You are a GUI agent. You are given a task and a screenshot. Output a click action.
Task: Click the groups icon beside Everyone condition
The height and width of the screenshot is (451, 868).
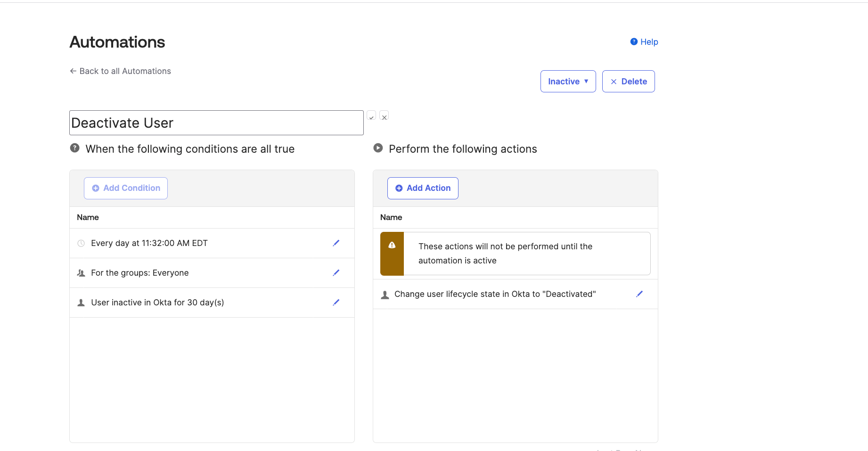tap(81, 272)
